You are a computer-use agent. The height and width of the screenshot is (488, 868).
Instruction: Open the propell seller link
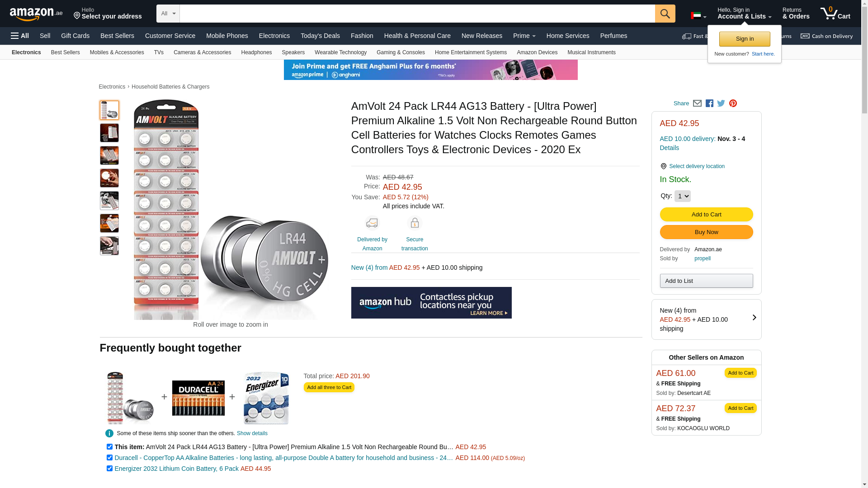click(x=702, y=258)
